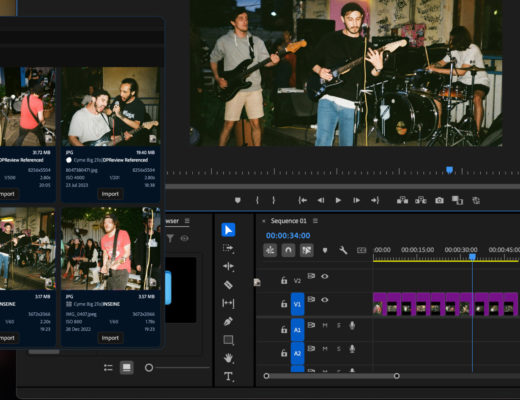
Task: Click the Extract button
Action: click(x=421, y=200)
